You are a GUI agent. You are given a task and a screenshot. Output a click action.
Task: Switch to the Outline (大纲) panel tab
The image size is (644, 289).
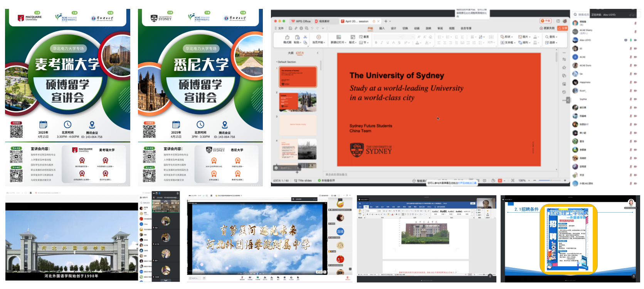(291, 53)
